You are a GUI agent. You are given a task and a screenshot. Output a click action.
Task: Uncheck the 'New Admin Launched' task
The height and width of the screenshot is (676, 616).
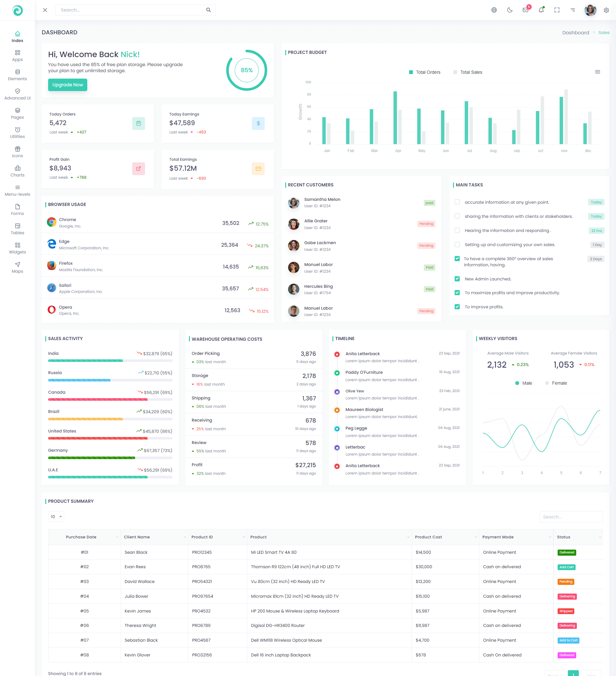pos(457,279)
